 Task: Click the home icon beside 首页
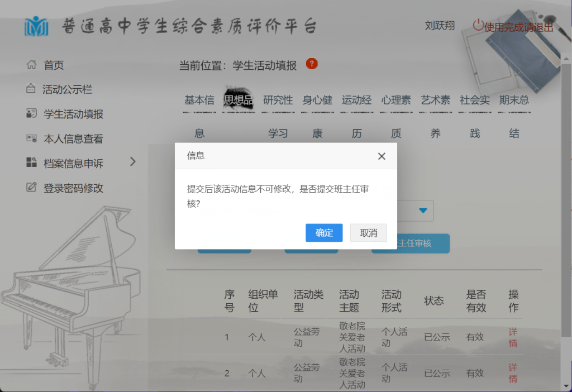click(31, 65)
